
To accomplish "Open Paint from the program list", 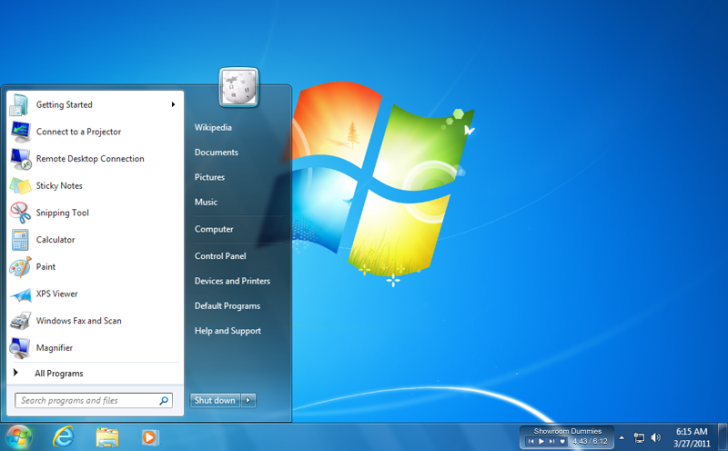I will (45, 267).
